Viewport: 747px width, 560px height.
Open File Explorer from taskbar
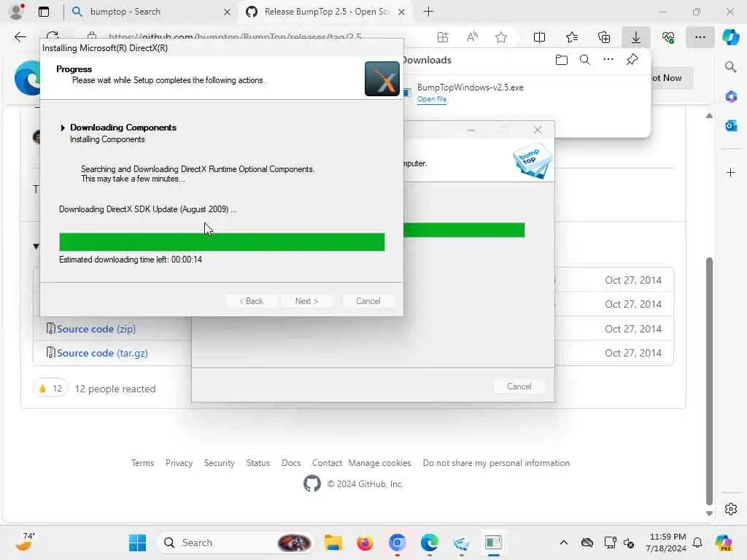pyautogui.click(x=333, y=542)
